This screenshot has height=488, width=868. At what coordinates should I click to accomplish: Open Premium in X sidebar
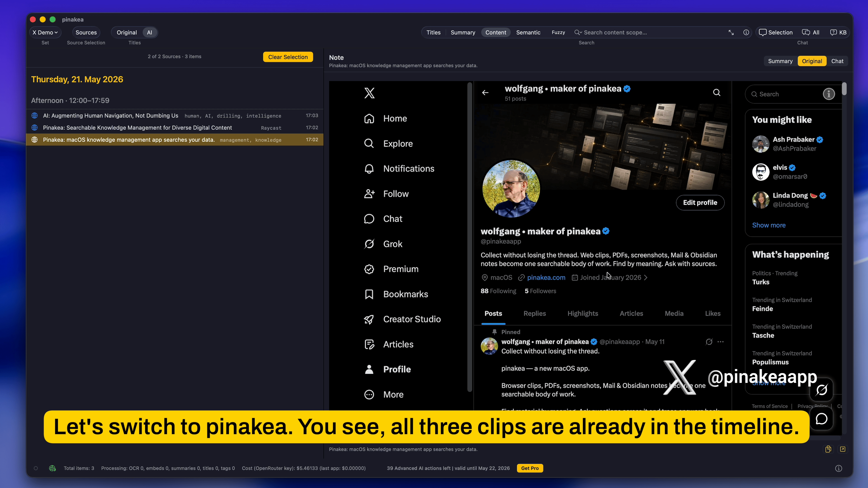(x=391, y=269)
